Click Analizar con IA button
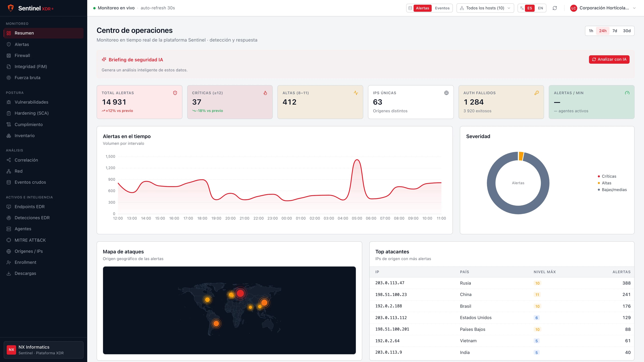644x362 pixels. point(609,59)
